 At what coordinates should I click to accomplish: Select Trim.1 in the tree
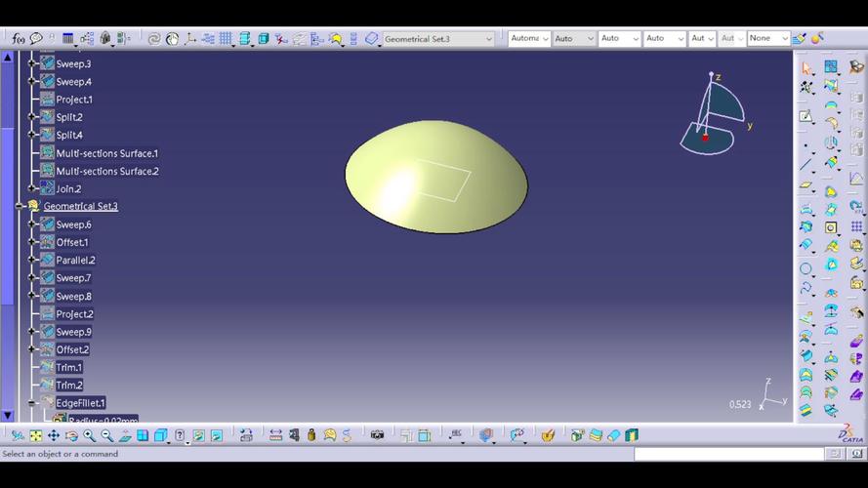(68, 367)
